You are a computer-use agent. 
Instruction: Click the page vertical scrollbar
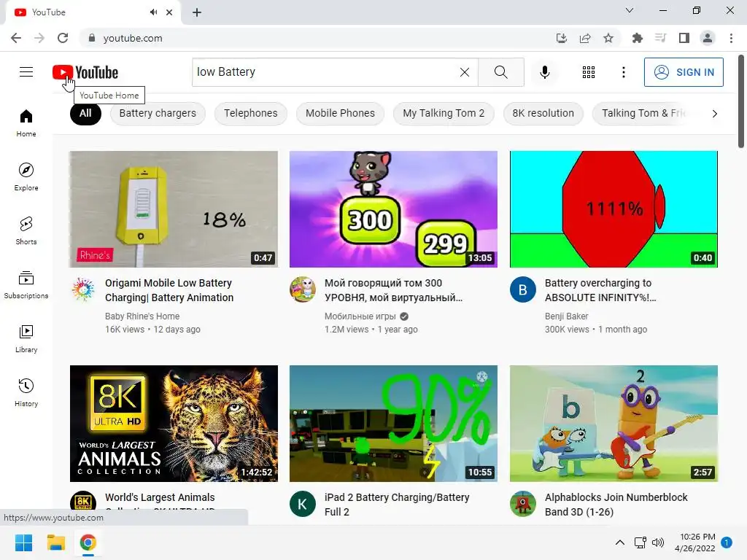click(741, 101)
